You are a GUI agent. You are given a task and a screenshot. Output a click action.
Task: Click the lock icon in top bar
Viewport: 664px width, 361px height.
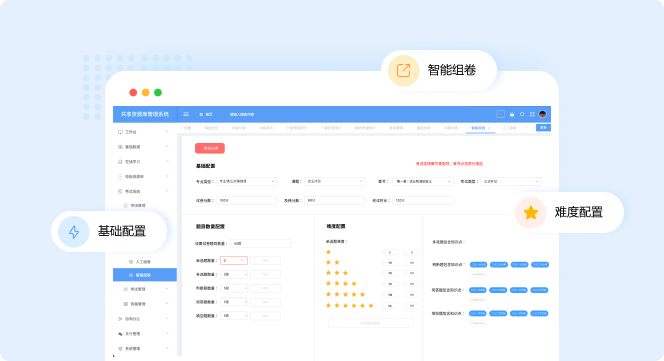click(512, 114)
